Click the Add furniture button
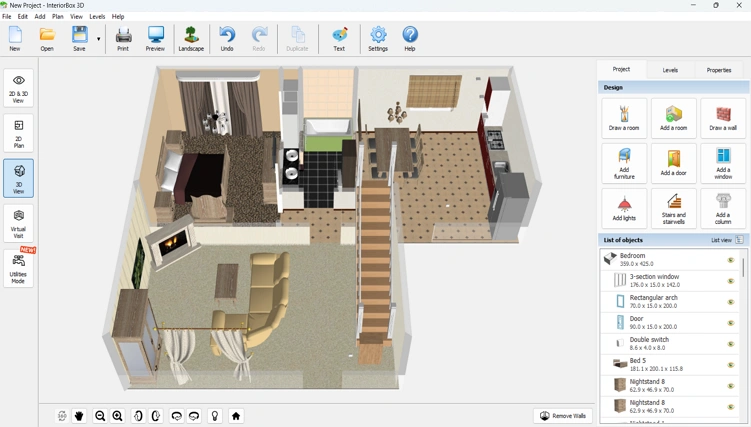 point(624,163)
